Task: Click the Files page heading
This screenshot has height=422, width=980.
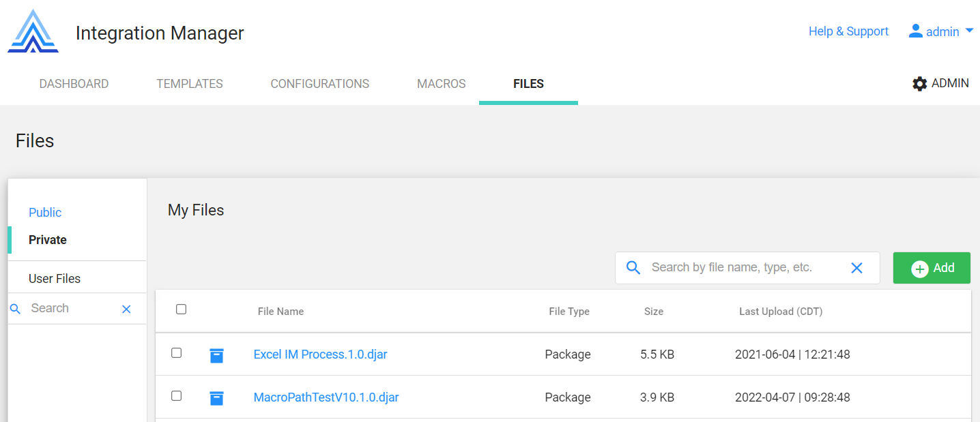Action: [35, 141]
